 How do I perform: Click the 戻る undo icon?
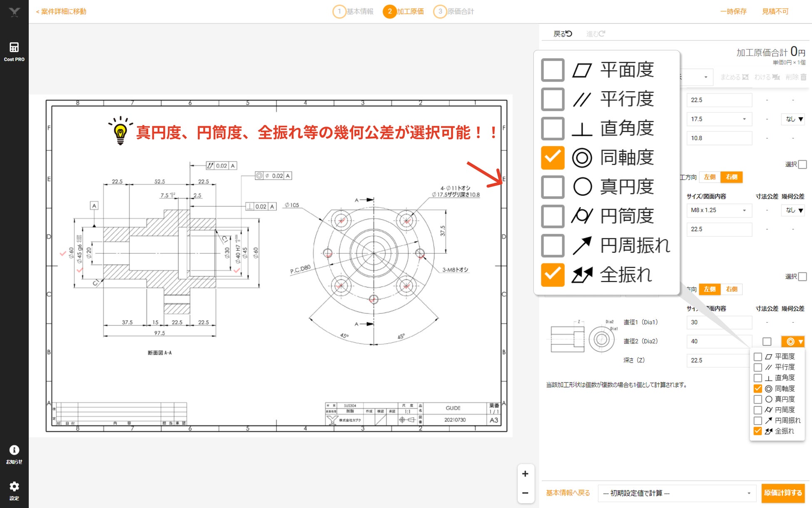point(568,34)
